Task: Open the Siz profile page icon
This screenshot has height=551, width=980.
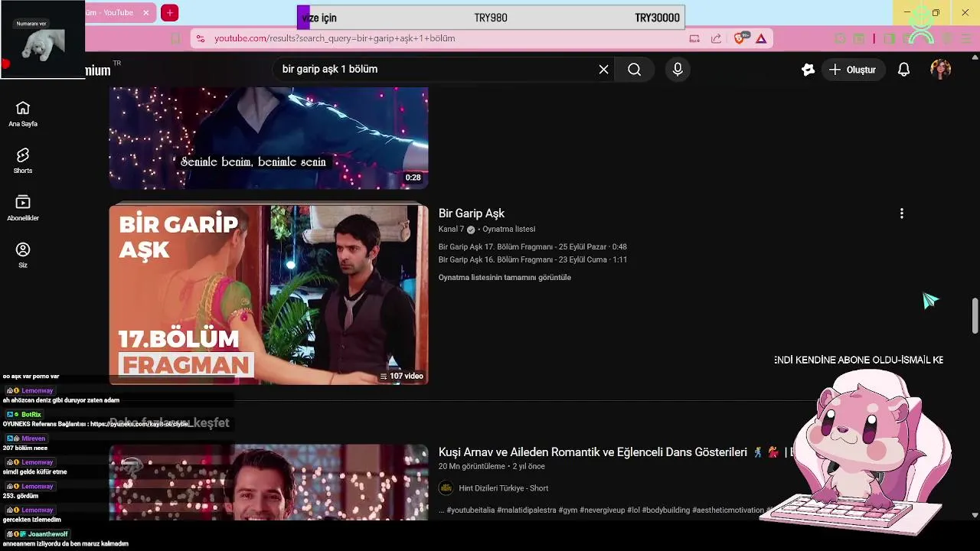Action: (23, 249)
